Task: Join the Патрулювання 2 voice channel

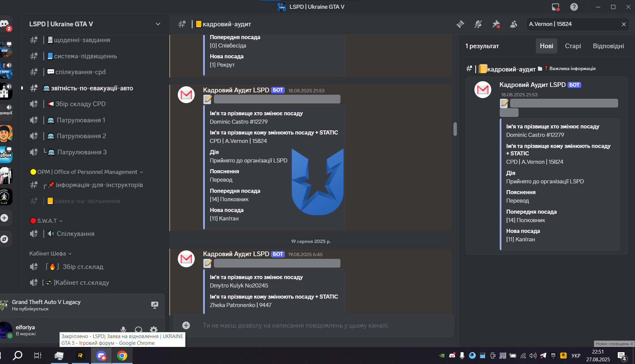Action: coord(95,136)
